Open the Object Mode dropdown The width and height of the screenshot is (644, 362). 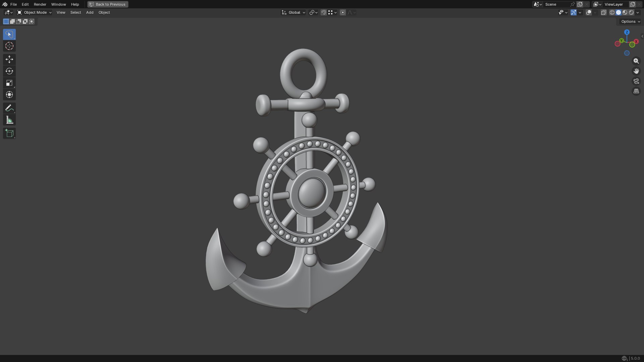(34, 12)
